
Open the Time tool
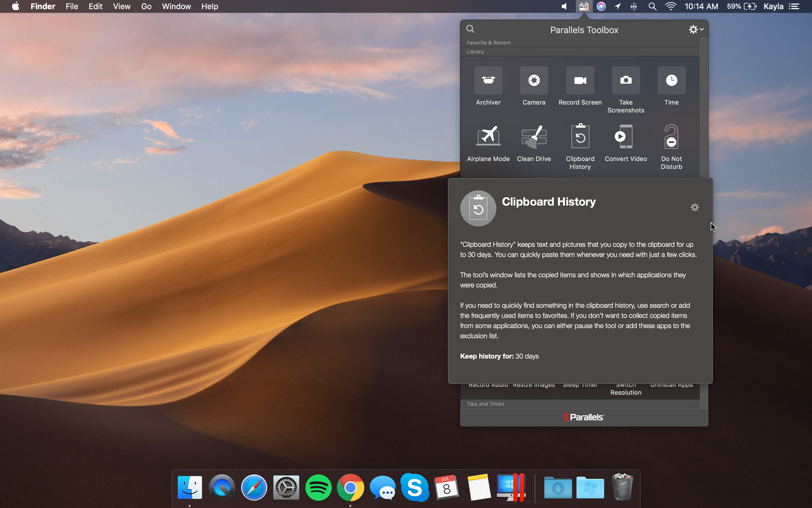click(x=671, y=81)
